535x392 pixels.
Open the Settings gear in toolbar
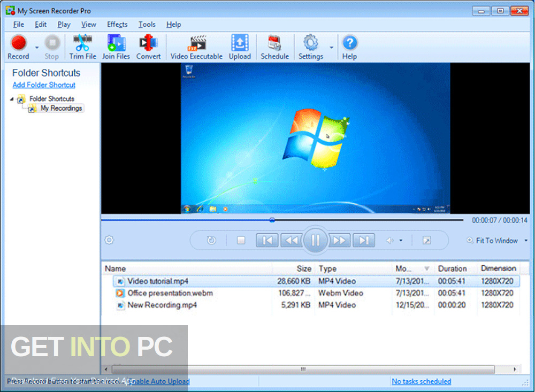click(x=311, y=47)
